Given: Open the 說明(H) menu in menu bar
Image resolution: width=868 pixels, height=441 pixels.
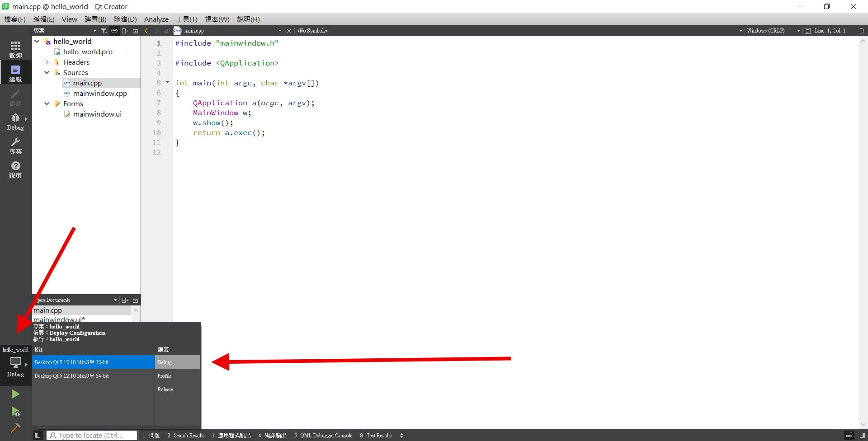Looking at the screenshot, I should (248, 19).
